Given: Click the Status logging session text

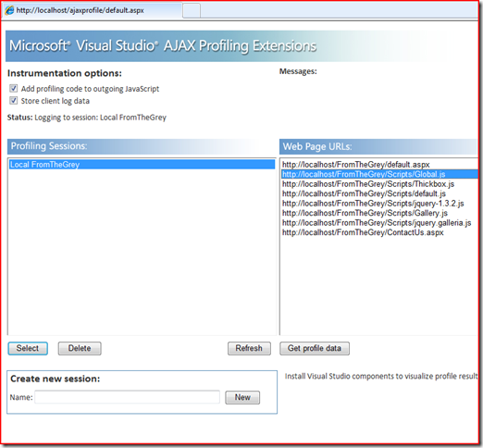Looking at the screenshot, I should click(x=87, y=118).
